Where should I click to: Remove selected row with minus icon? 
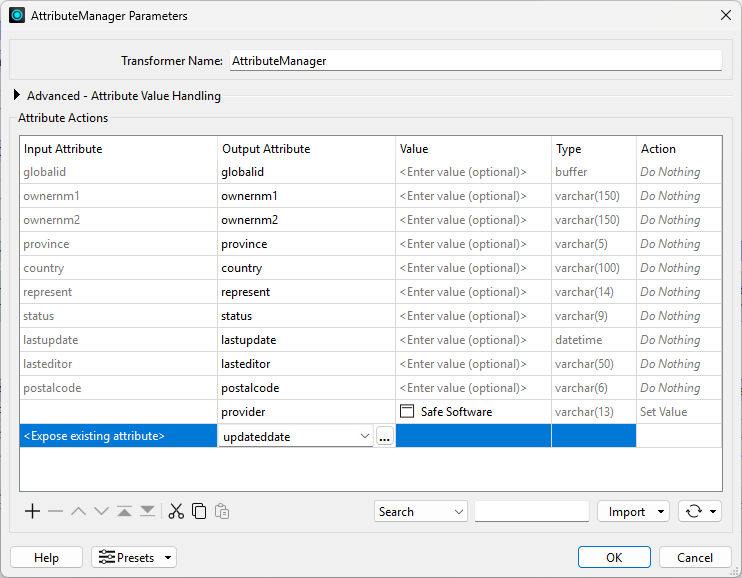pyautogui.click(x=55, y=511)
